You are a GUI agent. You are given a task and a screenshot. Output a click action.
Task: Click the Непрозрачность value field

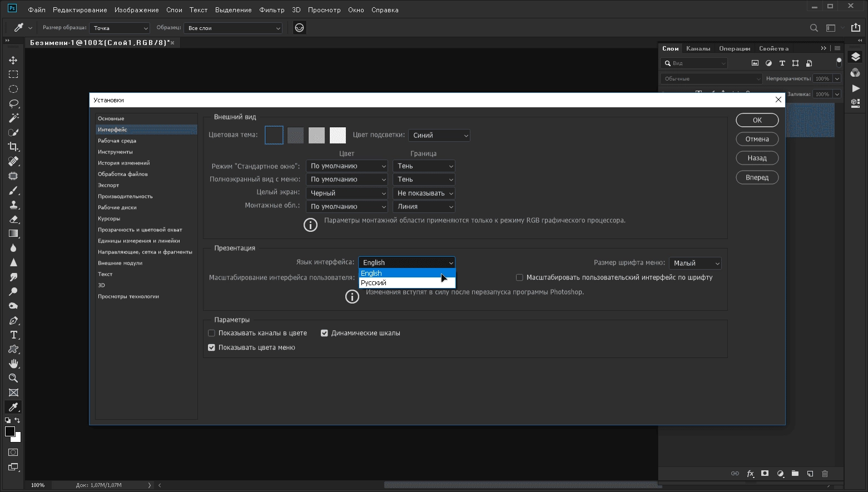(822, 78)
